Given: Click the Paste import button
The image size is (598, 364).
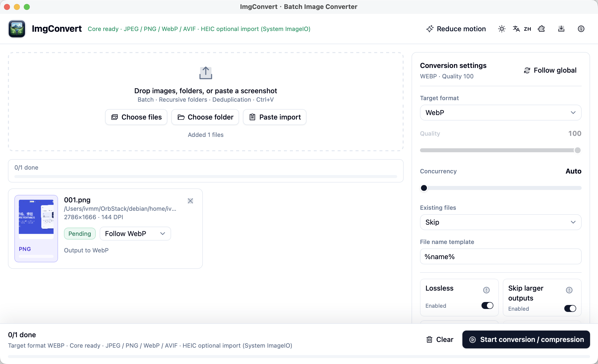Looking at the screenshot, I should pos(275,117).
